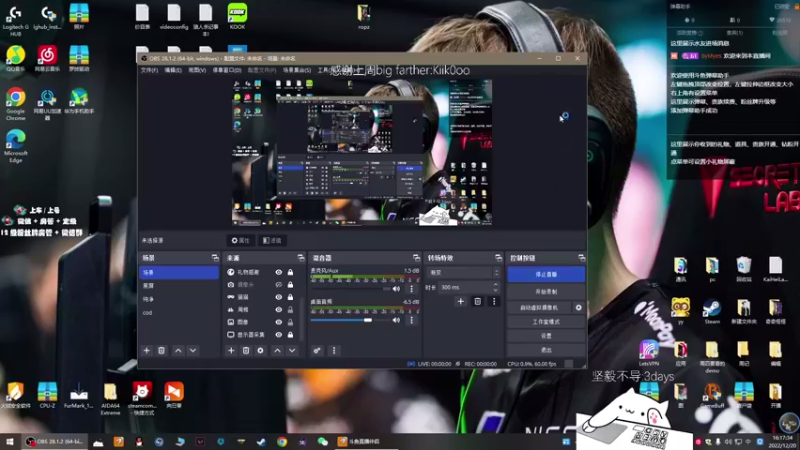Image resolution: width=800 pixels, height=450 pixels.
Task: Move the selected scene up
Action: (178, 351)
